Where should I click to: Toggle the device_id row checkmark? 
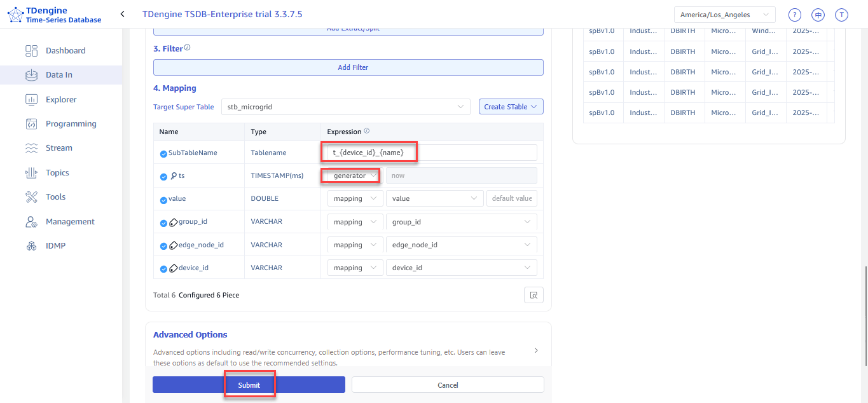(x=163, y=268)
